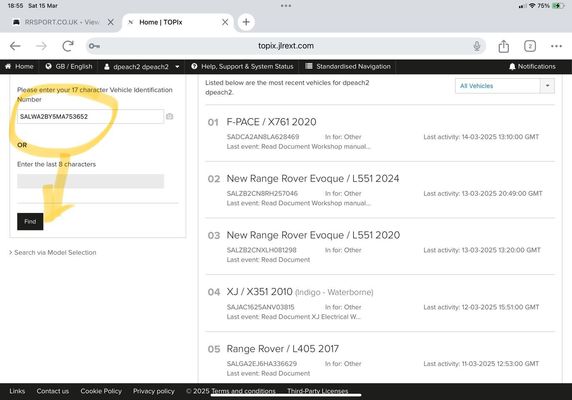
Task: Click the camera scan icon beside VIN field
Action: pos(170,116)
